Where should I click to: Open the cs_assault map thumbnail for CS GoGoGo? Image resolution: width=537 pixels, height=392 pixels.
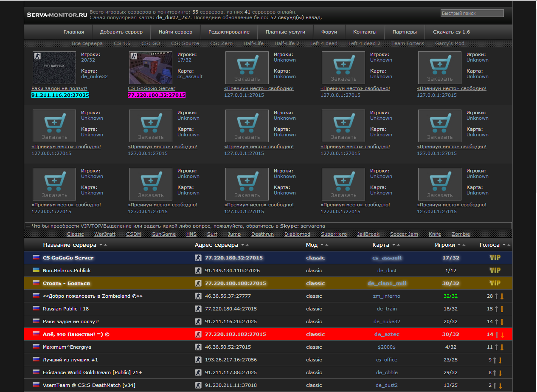pyautogui.click(x=151, y=68)
